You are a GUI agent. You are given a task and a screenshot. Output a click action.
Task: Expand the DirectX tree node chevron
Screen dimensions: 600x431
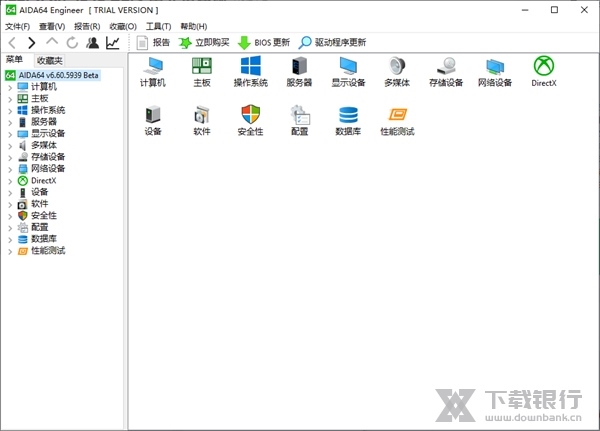pos(10,181)
